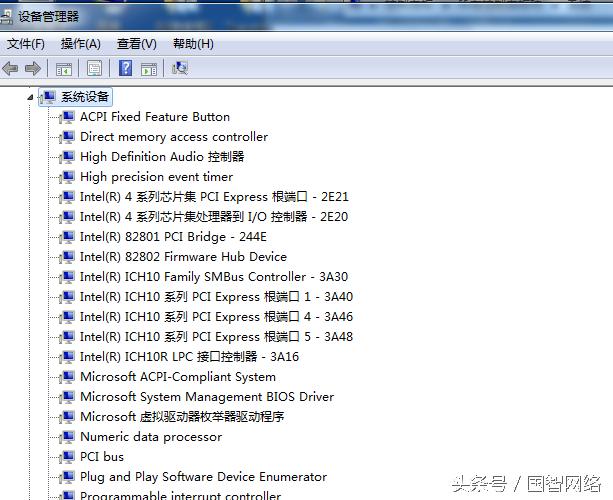The image size is (613, 500).
Task: Click icon of Microsoft 虚拟驱动器枚举器驱动程序
Action: pos(67,417)
